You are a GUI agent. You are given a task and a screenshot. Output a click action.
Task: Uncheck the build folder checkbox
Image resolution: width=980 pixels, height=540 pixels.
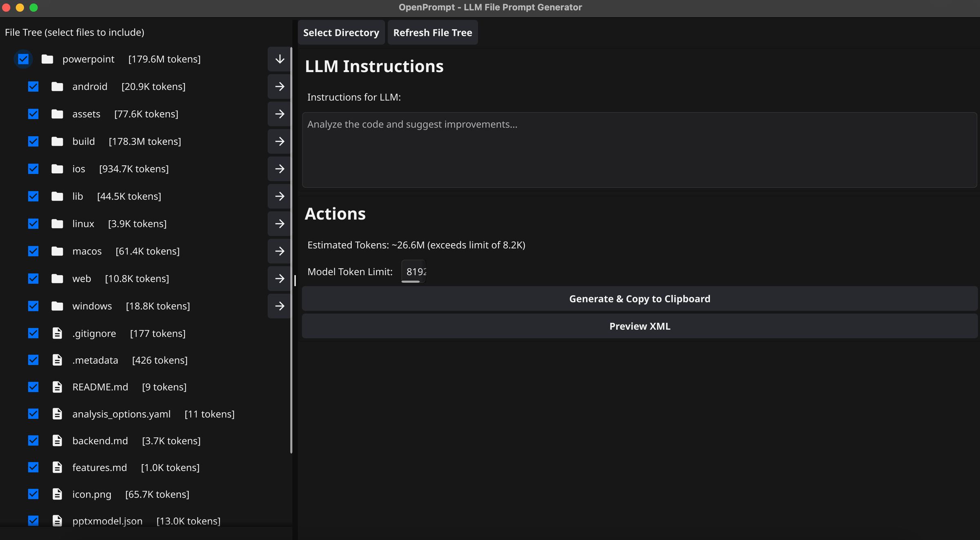click(x=33, y=141)
